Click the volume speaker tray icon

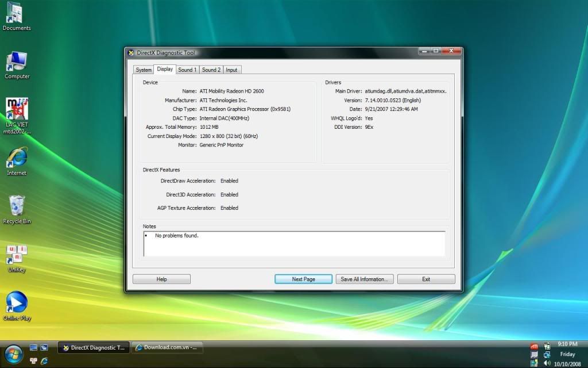coord(547,363)
